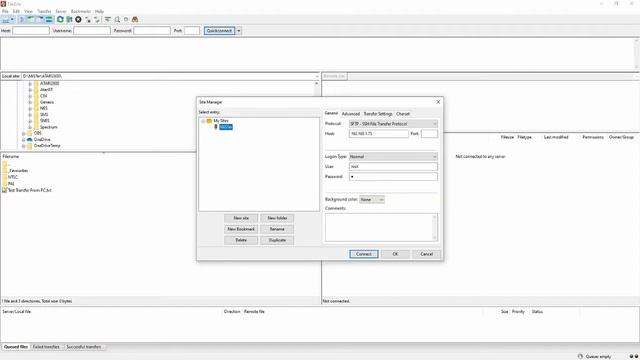The width and height of the screenshot is (640, 360).
Task: Open the Site Manager toolbar icon
Action: point(6,20)
